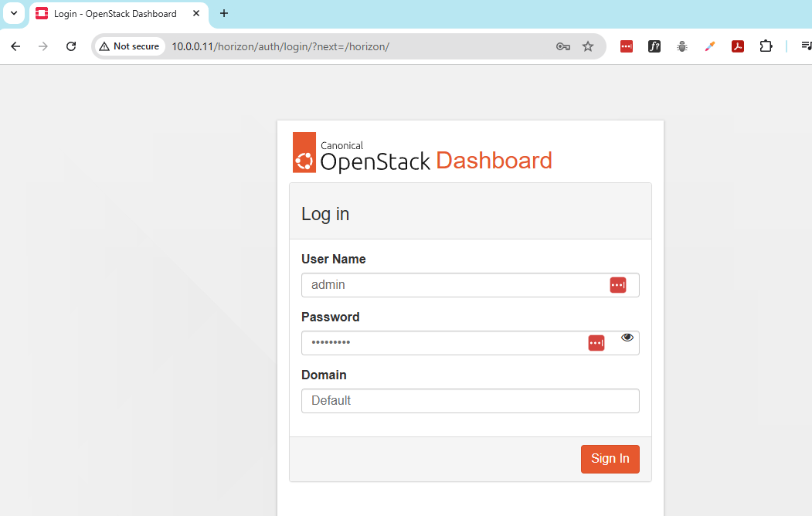Reload the page
This screenshot has width=812, height=516.
click(x=71, y=46)
